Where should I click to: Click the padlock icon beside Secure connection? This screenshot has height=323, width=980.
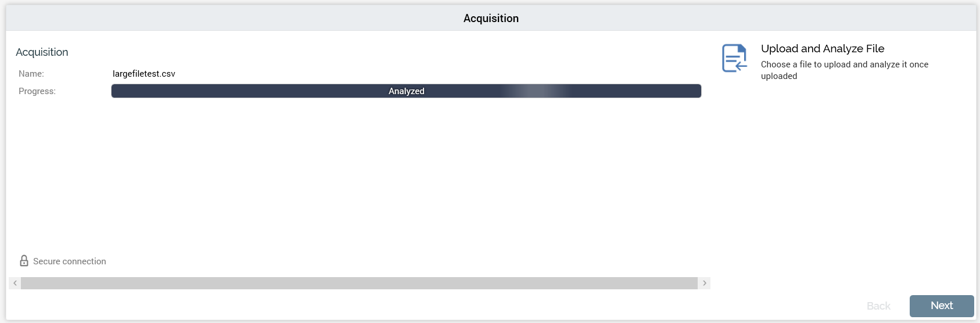coord(24,261)
